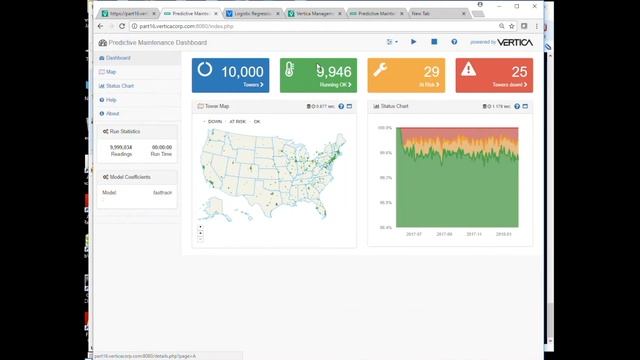Open the settings dropdown beside the play button
640x360 pixels.
pos(392,42)
